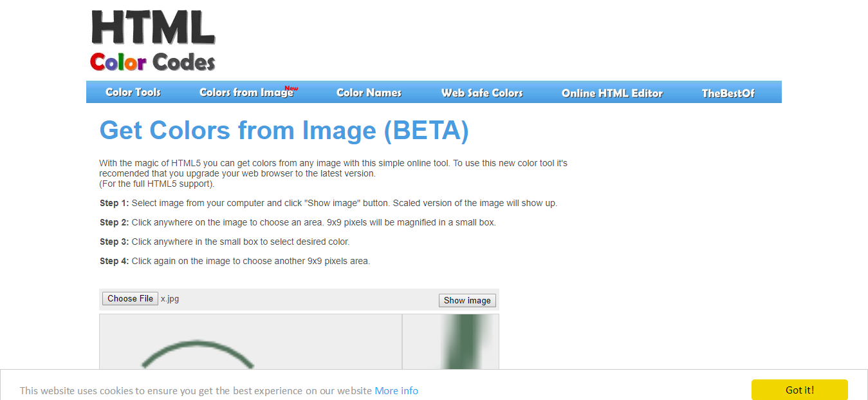Visit TheBestOf menu link
The width and height of the screenshot is (868, 400).
728,93
